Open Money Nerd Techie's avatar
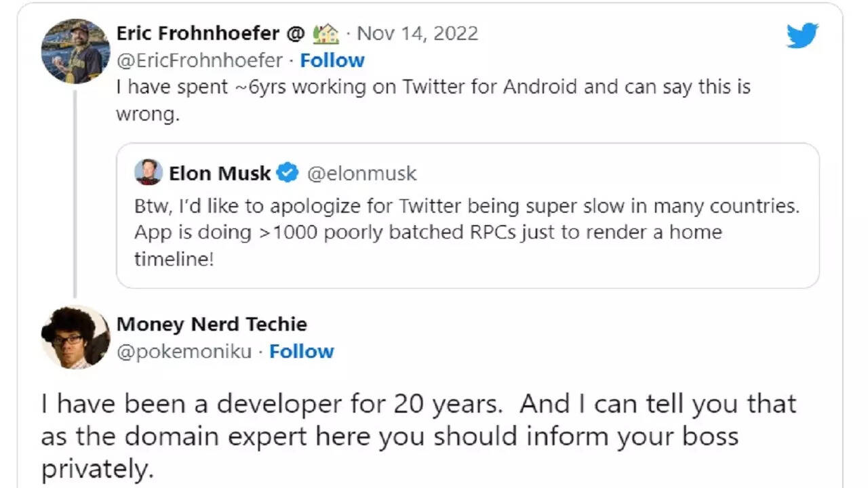Viewport: 868px width, 488px height. [75, 337]
